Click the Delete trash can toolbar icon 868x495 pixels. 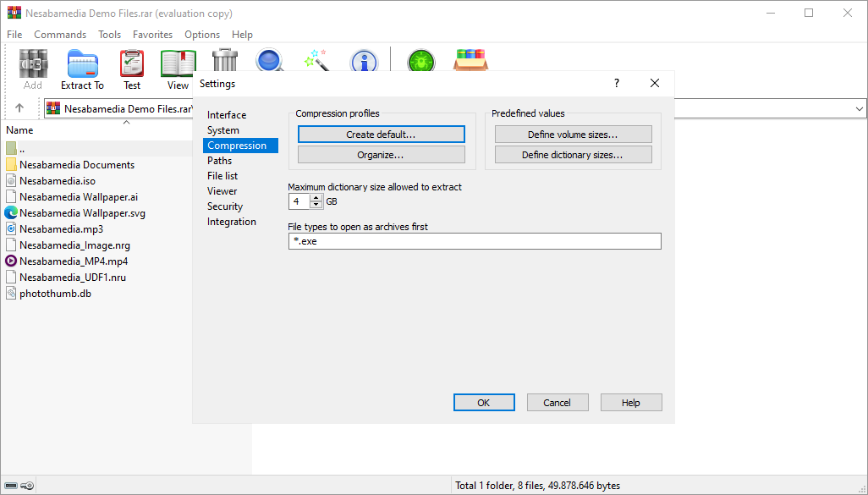pos(225,59)
